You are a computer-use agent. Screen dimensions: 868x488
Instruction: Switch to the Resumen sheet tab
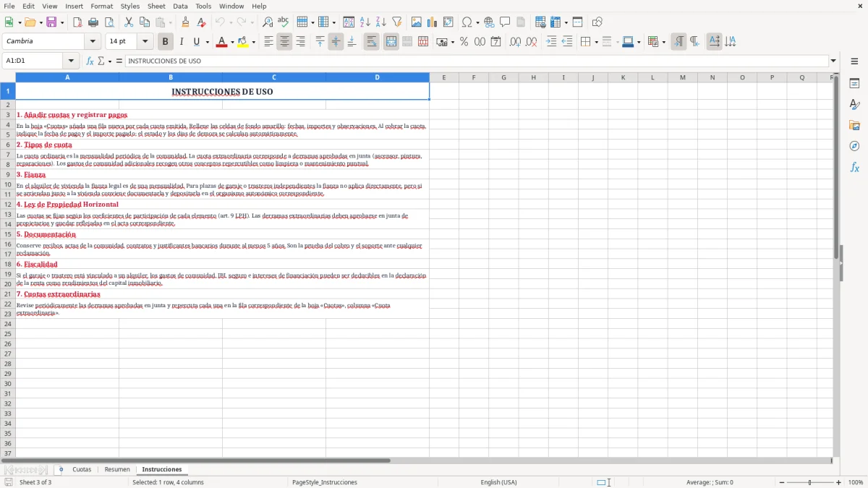tap(117, 469)
